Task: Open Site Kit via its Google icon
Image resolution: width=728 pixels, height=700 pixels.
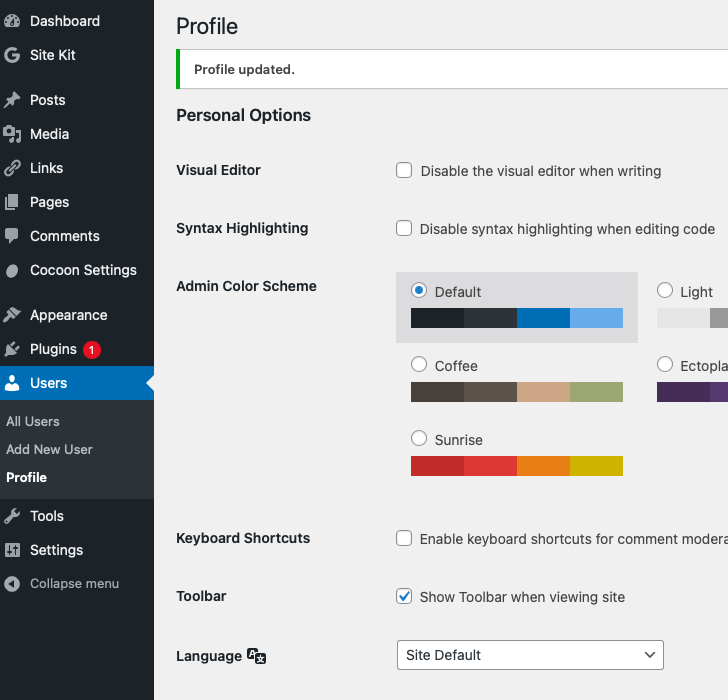Action: point(12,55)
